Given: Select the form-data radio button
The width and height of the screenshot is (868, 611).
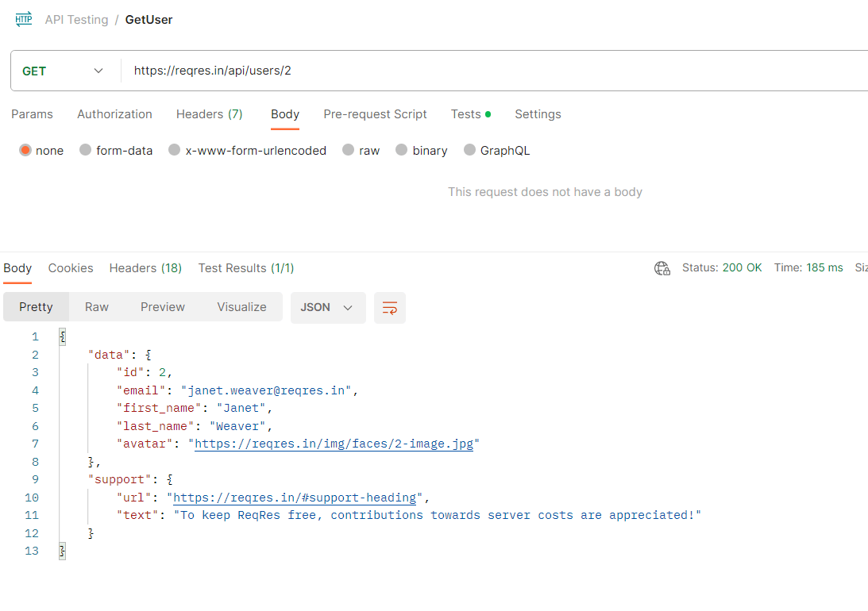Looking at the screenshot, I should click(x=86, y=151).
